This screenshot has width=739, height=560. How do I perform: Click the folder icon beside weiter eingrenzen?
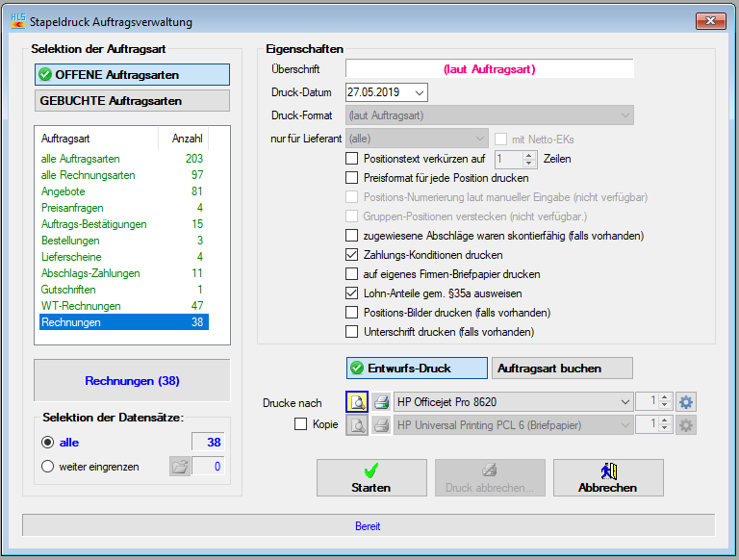[x=180, y=467]
